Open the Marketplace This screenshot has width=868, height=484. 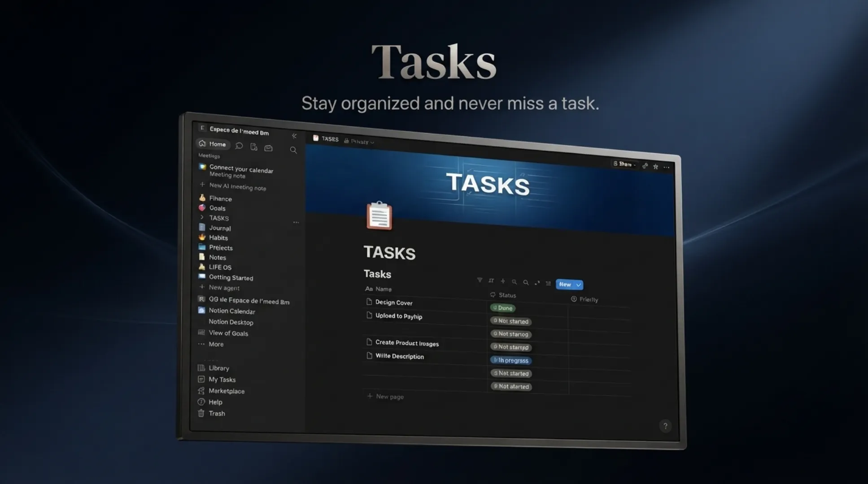click(227, 391)
